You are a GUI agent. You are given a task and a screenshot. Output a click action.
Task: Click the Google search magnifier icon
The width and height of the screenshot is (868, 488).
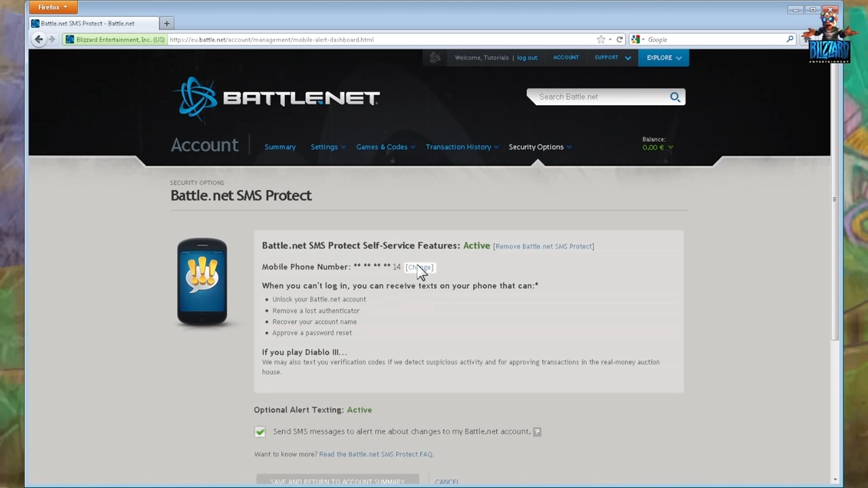point(789,39)
